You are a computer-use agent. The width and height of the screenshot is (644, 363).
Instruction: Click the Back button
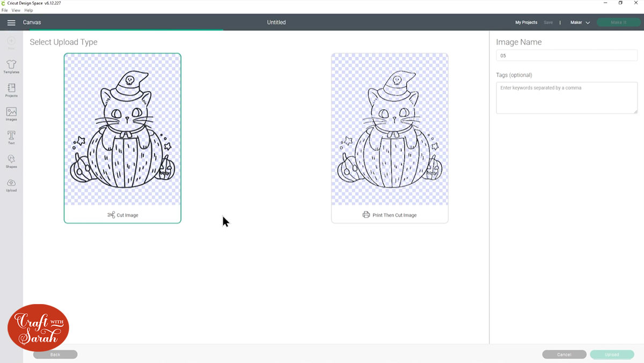pyautogui.click(x=55, y=354)
